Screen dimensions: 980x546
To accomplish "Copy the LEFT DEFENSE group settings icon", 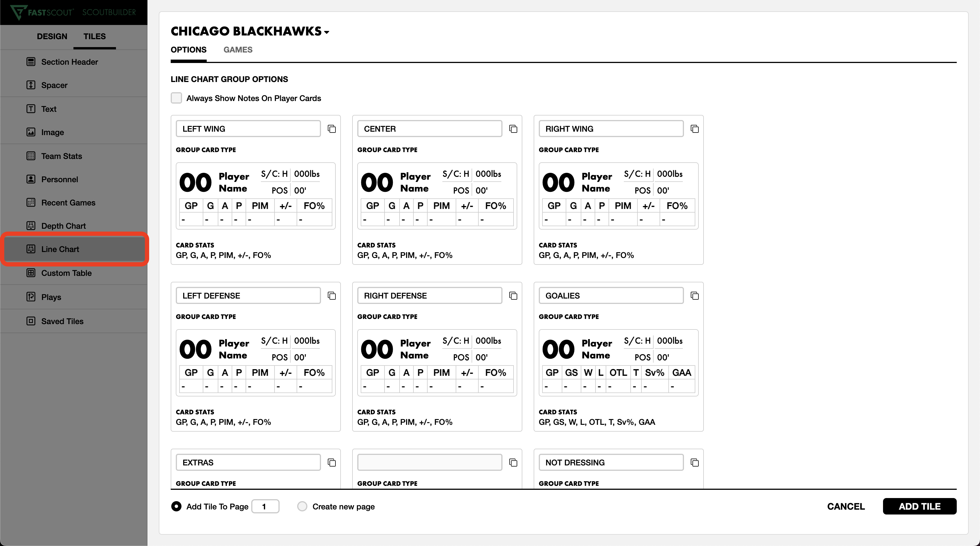I will click(332, 296).
